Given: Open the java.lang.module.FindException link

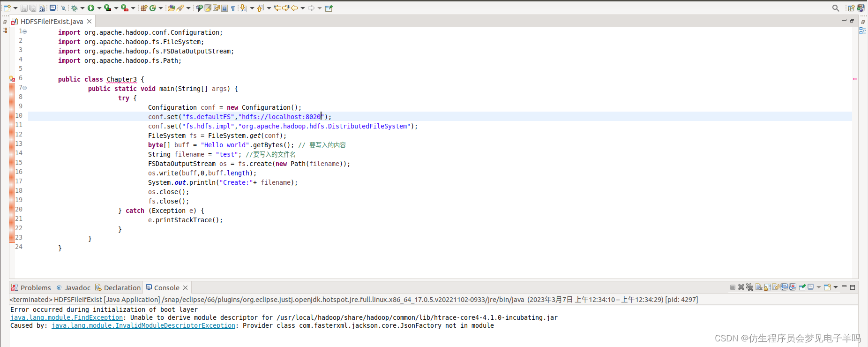Looking at the screenshot, I should 67,317.
